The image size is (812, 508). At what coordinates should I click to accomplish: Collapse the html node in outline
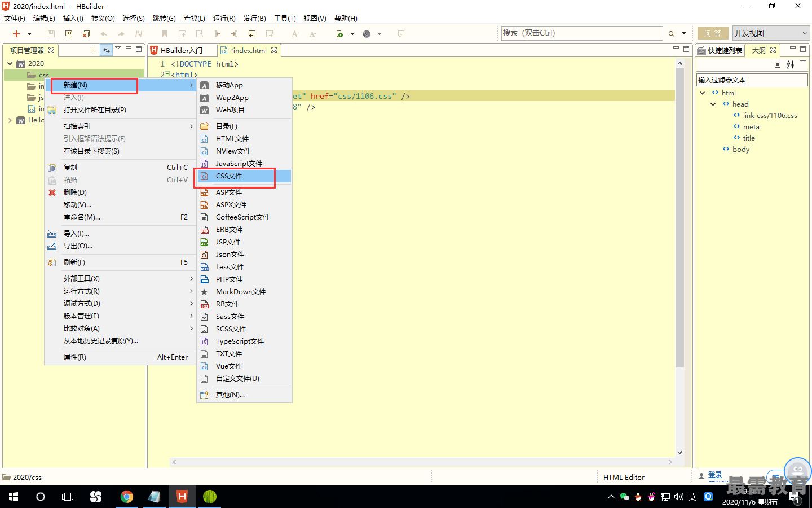702,93
